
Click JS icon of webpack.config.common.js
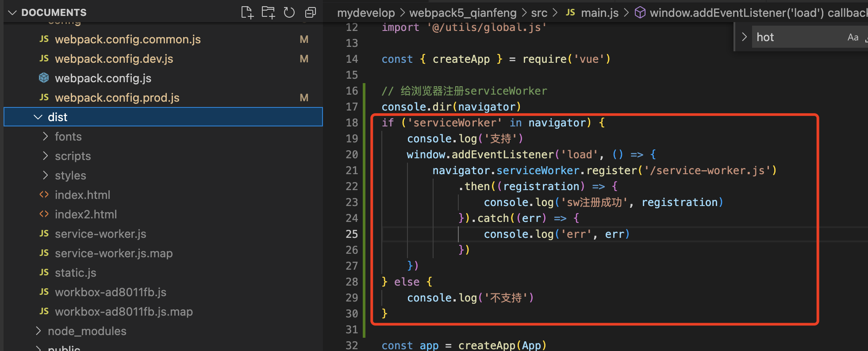tap(44, 39)
